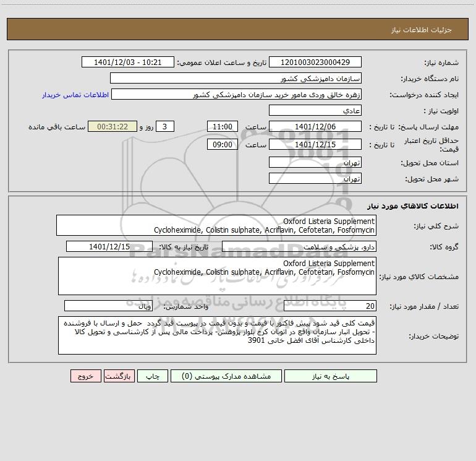Click the label 'اولویت نیاز :'
Screen dimensions: 476x461
point(441,111)
